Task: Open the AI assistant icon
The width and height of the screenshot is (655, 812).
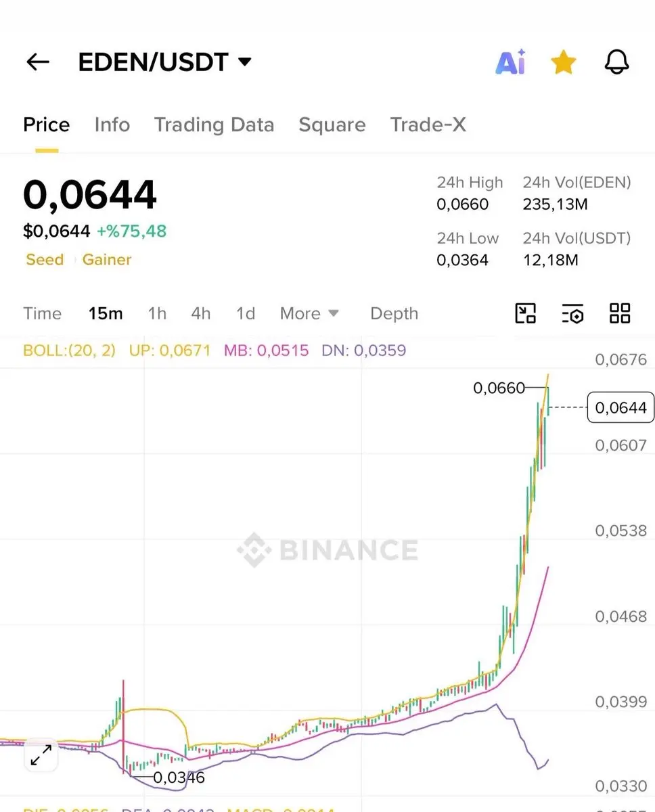Action: coord(510,62)
